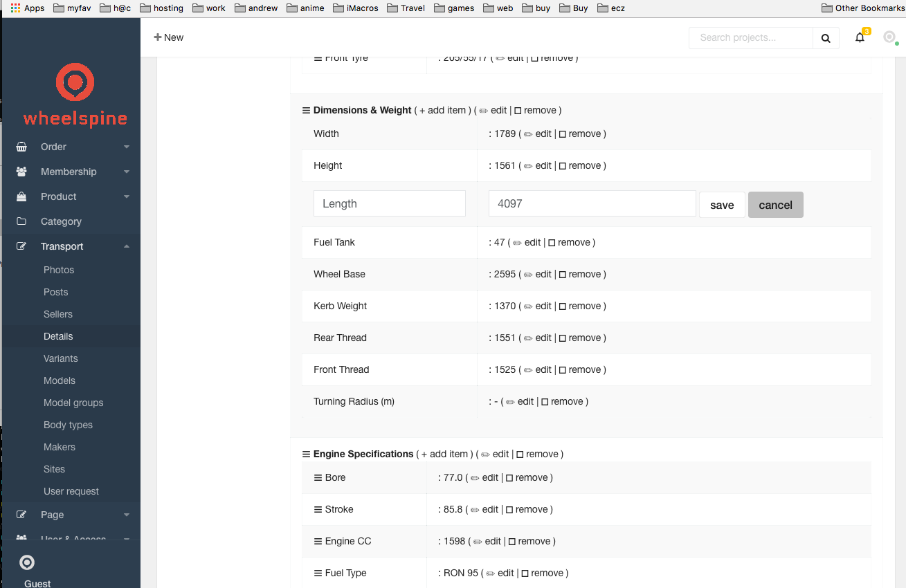Click the Membership users icon in sidebar
Screen dimensions: 906x588
pyautogui.click(x=21, y=172)
